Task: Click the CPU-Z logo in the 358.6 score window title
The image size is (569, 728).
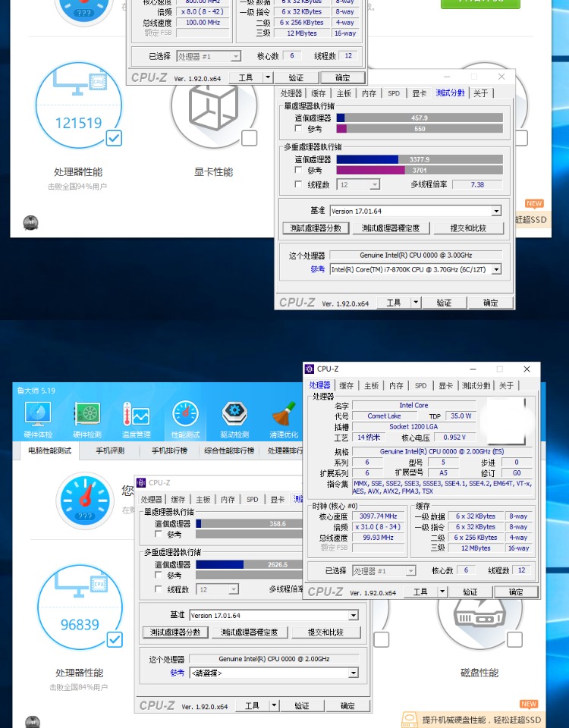Action: coord(141,482)
